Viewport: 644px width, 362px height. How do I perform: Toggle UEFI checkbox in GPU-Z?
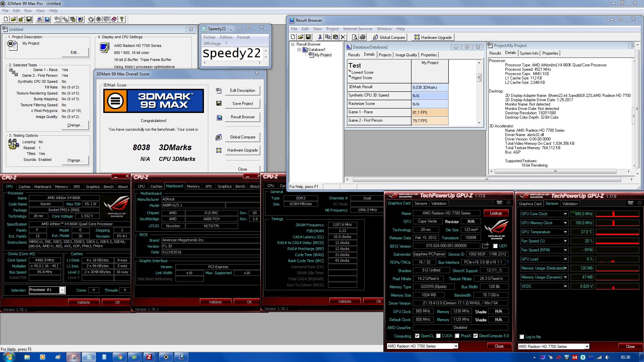pos(495,246)
